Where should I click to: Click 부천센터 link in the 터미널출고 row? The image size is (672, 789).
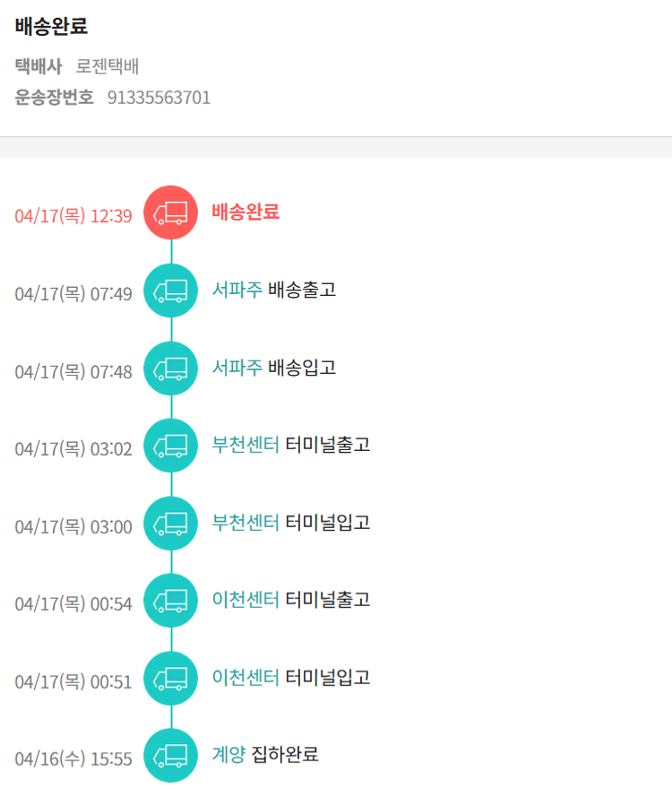(x=246, y=445)
